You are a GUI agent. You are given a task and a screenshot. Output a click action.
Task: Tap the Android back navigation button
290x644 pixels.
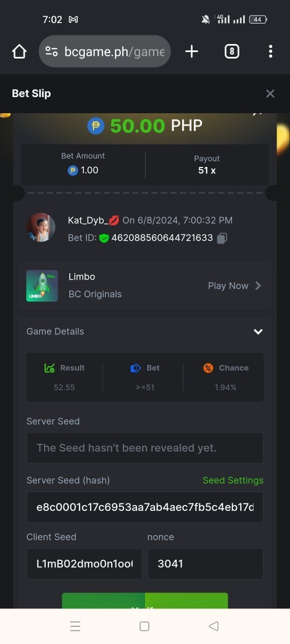tap(214, 626)
